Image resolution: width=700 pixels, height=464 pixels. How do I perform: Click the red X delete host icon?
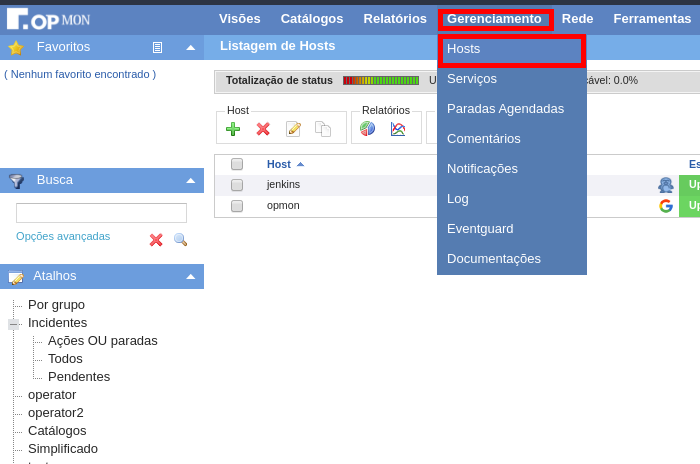coord(263,129)
